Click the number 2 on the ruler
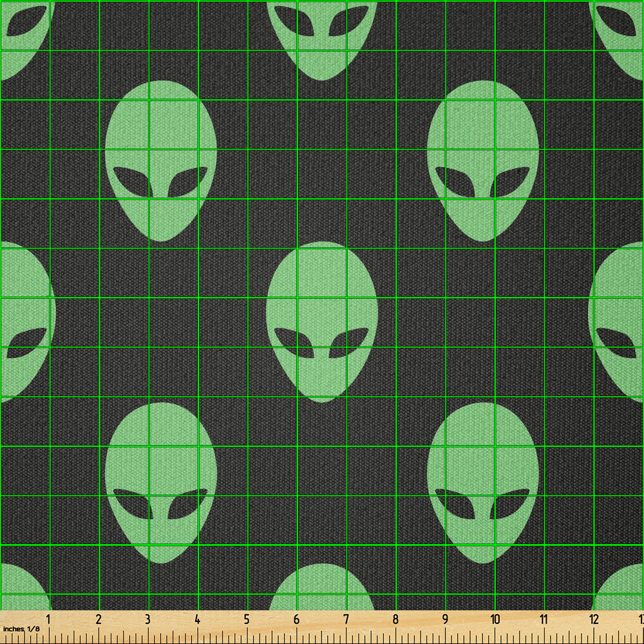 tap(98, 620)
